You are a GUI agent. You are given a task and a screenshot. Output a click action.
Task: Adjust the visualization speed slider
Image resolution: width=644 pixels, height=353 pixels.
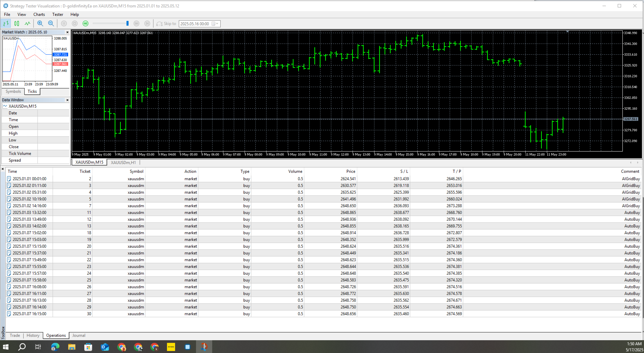click(x=128, y=24)
